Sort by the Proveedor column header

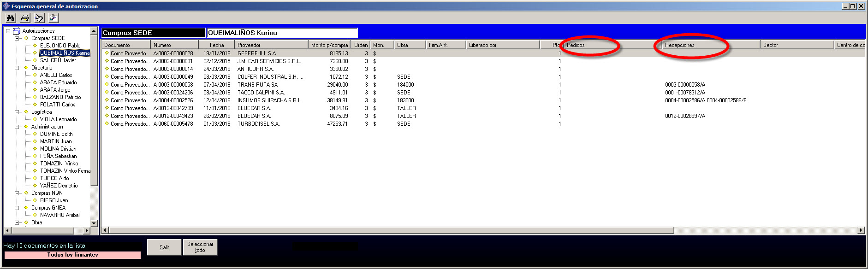point(271,45)
